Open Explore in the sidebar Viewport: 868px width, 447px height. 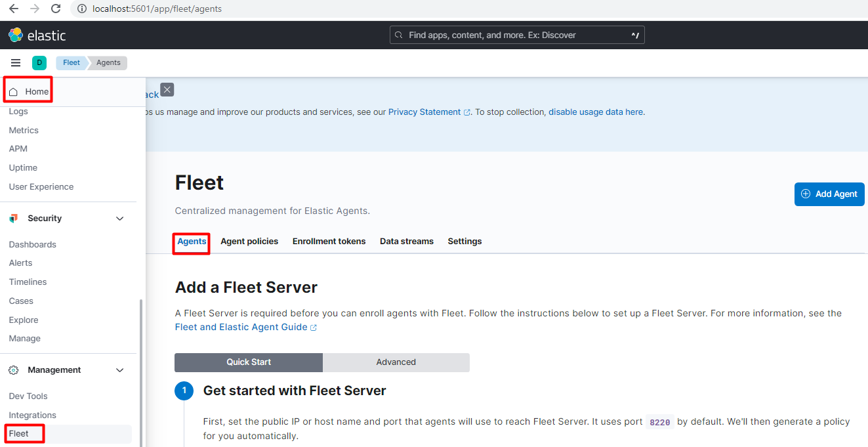tap(24, 320)
